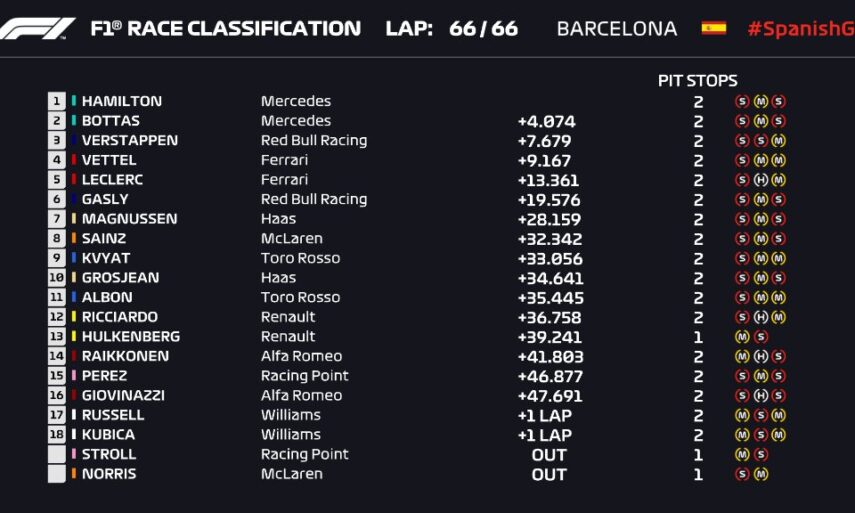
Task: Click the F1 logo in the header
Action: [38, 28]
